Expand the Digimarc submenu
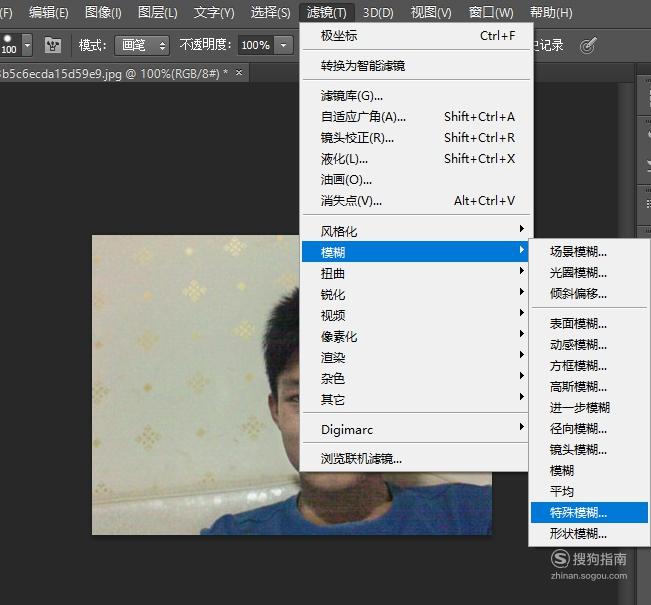The image size is (651, 605). tap(415, 429)
